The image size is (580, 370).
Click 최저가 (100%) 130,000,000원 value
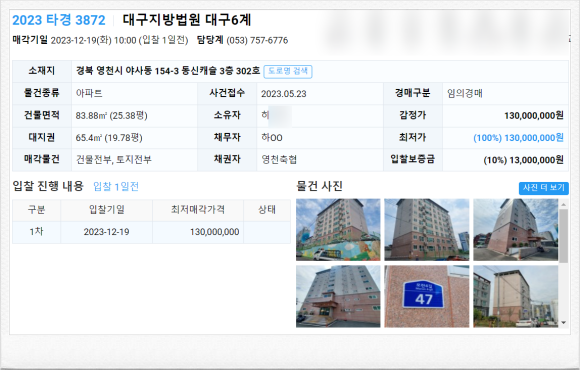[519, 138]
